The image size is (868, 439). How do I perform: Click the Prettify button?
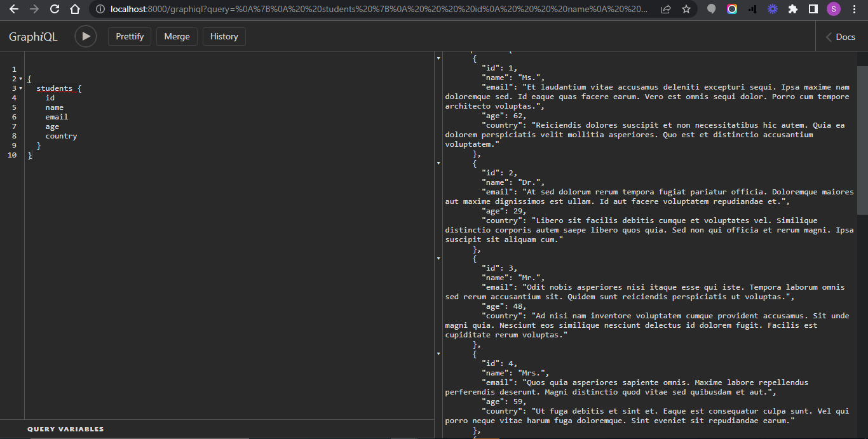pos(130,36)
